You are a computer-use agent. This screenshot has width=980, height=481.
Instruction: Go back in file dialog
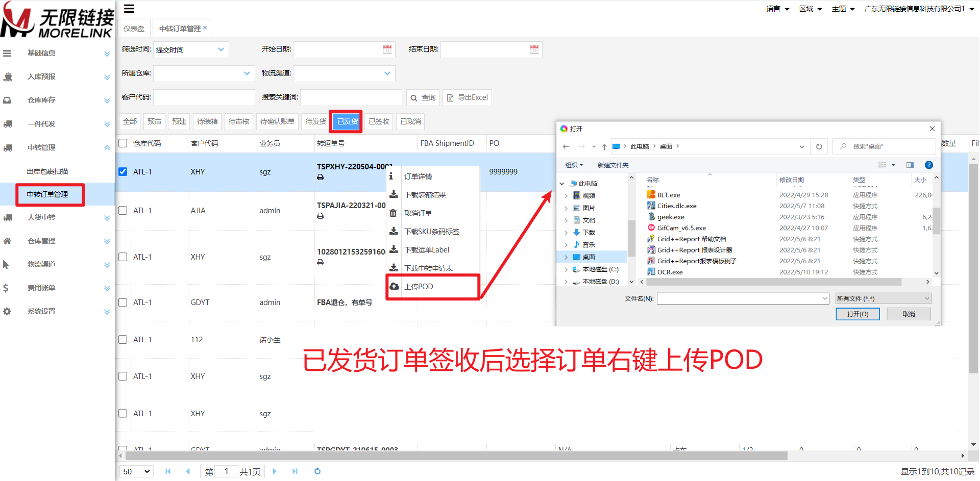tap(566, 146)
